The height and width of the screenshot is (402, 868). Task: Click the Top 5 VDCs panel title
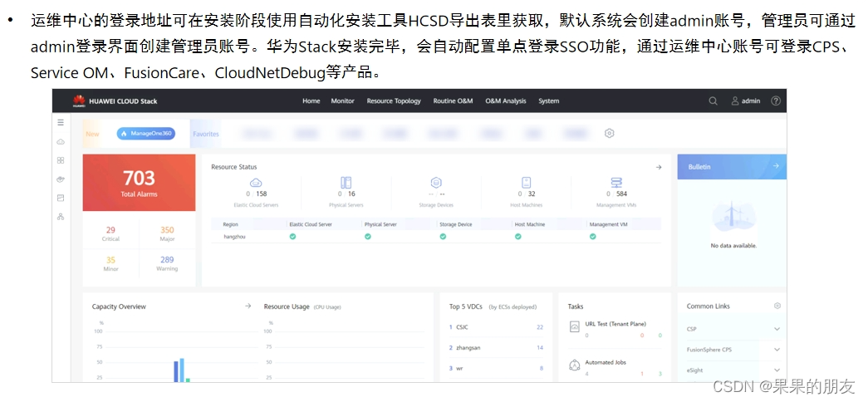467,306
